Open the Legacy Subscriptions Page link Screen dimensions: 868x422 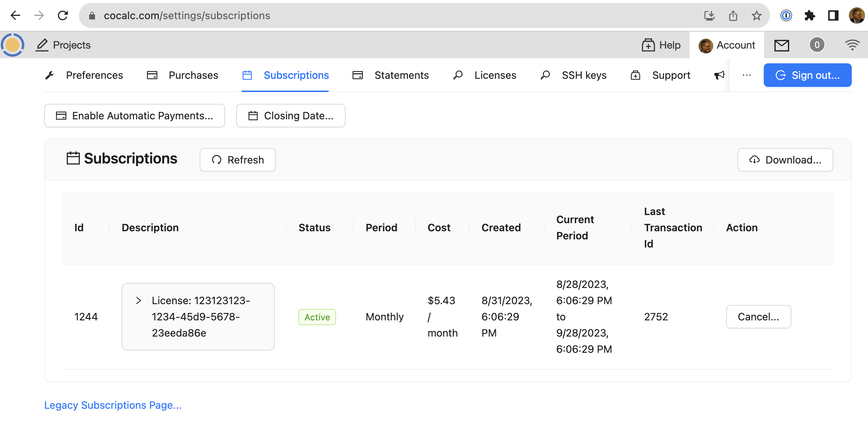click(x=113, y=405)
